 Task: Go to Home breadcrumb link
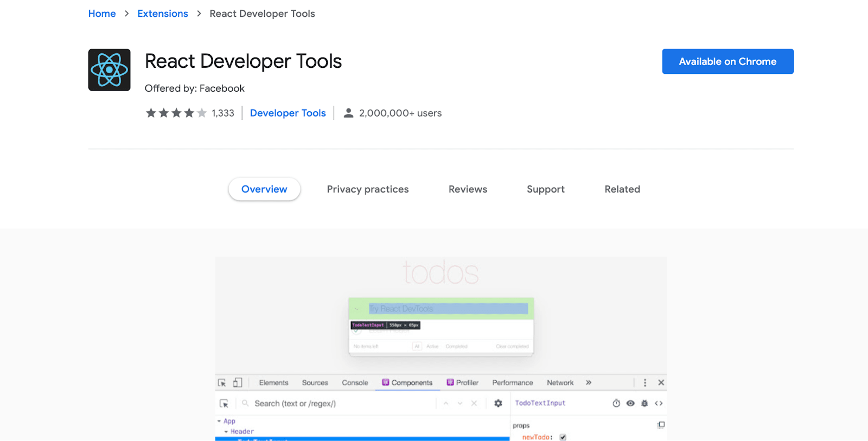point(102,14)
